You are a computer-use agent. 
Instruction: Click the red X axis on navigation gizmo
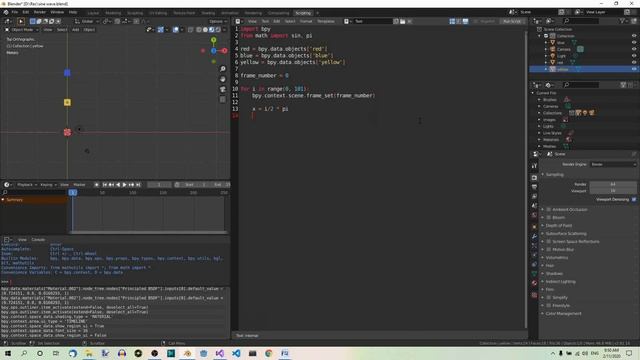coord(224,51)
